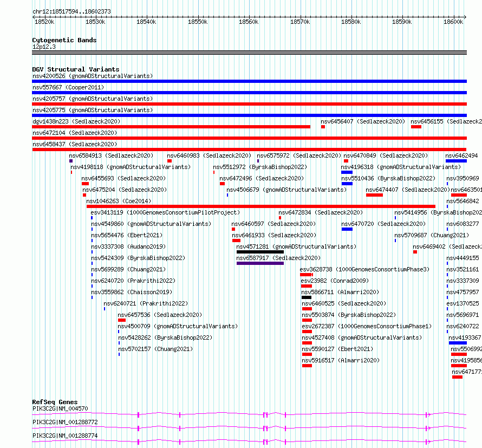Select PIK3C2G|NM_004570 gene label
This screenshot has width=482, height=448.
[60, 408]
